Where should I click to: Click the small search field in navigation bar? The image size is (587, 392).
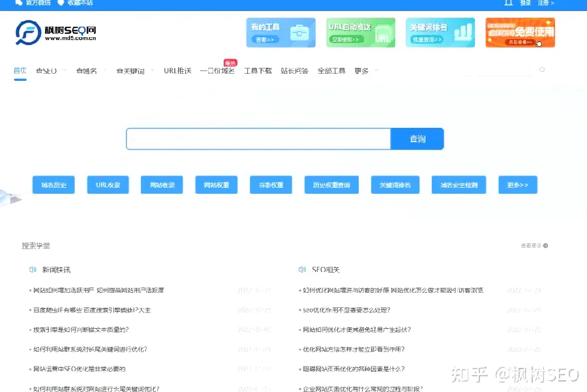pyautogui.click(x=496, y=70)
